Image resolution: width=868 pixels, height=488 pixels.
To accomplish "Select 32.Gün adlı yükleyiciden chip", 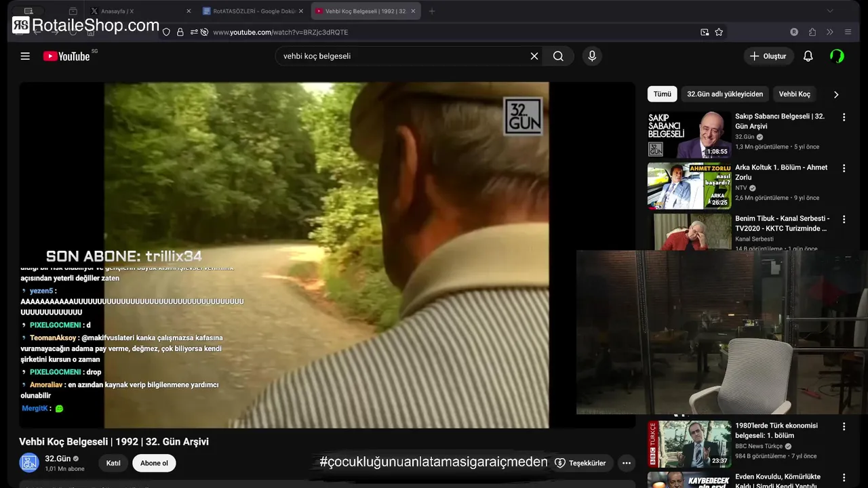I will coord(725,94).
